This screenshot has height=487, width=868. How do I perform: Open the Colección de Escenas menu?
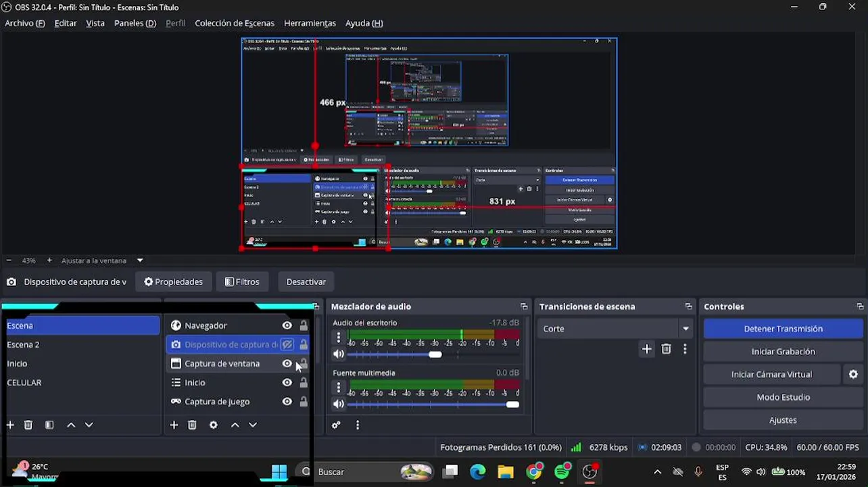[x=235, y=23]
